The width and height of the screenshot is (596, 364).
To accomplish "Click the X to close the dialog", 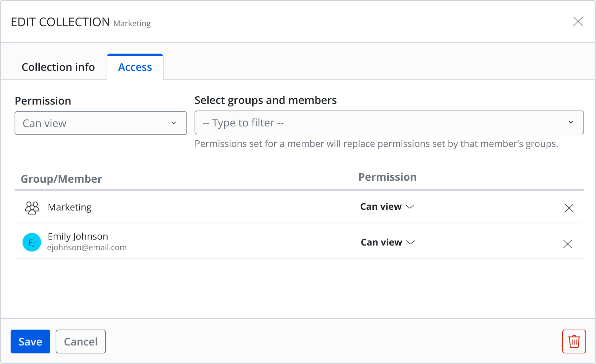I will tap(578, 22).
